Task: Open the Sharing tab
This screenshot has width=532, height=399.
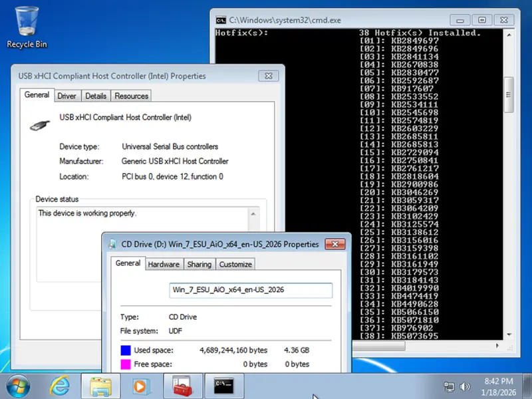Action: [199, 264]
